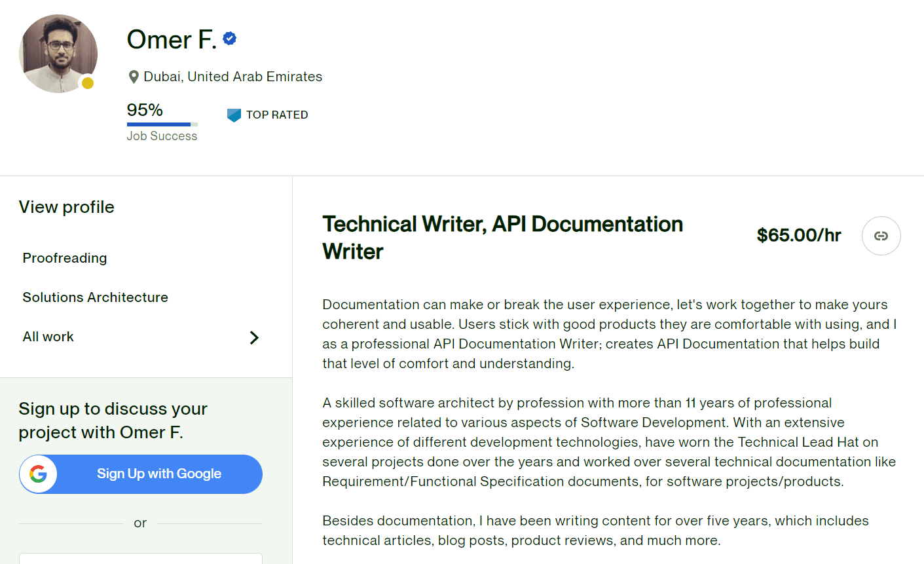Click the input box below the or divider

click(141, 558)
